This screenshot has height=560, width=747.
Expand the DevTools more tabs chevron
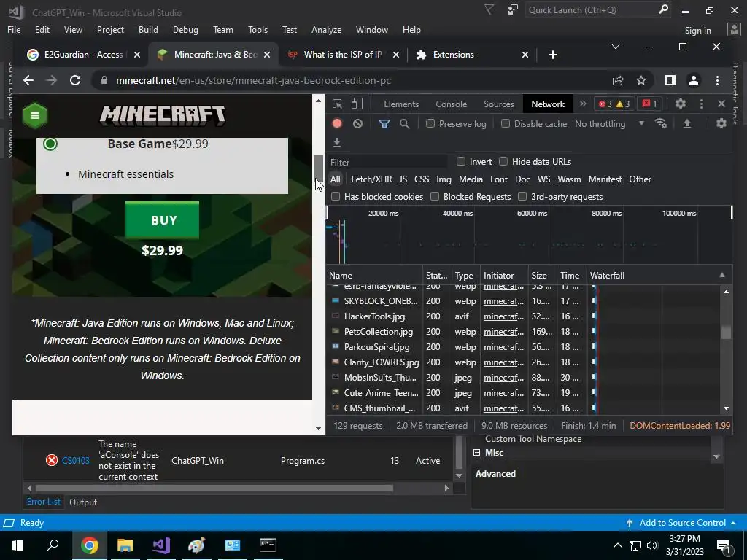(x=583, y=104)
